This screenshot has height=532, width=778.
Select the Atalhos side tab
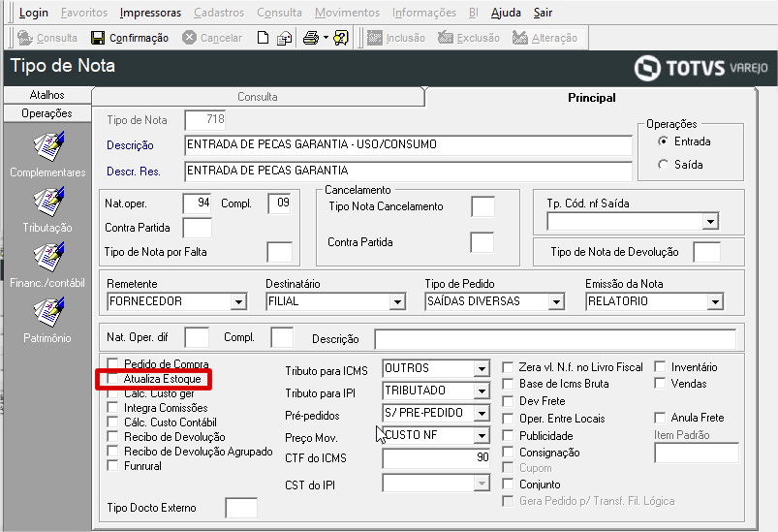[47, 95]
